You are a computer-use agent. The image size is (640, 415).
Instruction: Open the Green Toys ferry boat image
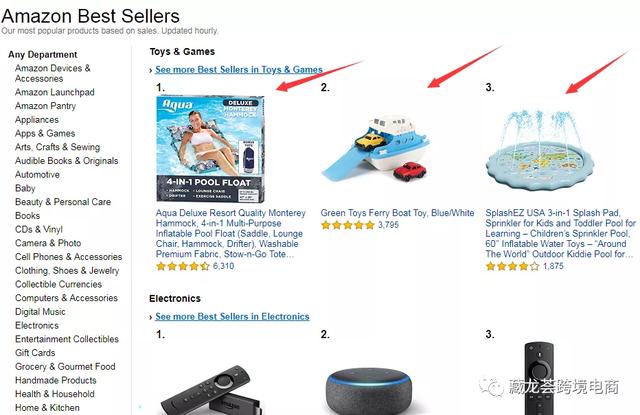(x=373, y=149)
